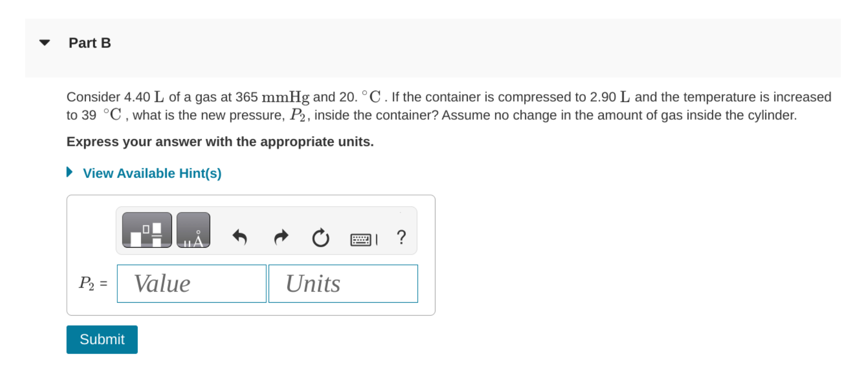Image resolution: width=868 pixels, height=390 pixels.
Task: Click the question mark help icon
Action: (401, 238)
